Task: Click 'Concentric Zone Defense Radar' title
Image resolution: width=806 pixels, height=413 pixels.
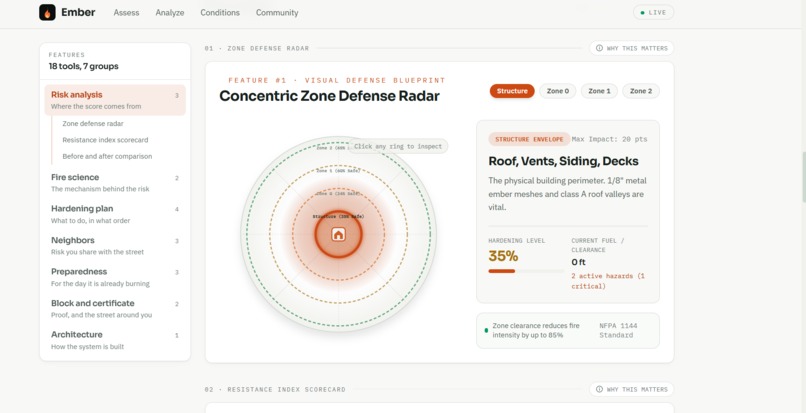Action: (x=329, y=96)
